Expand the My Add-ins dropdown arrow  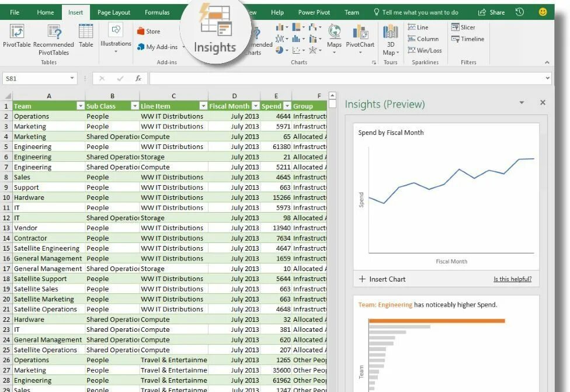(x=183, y=47)
